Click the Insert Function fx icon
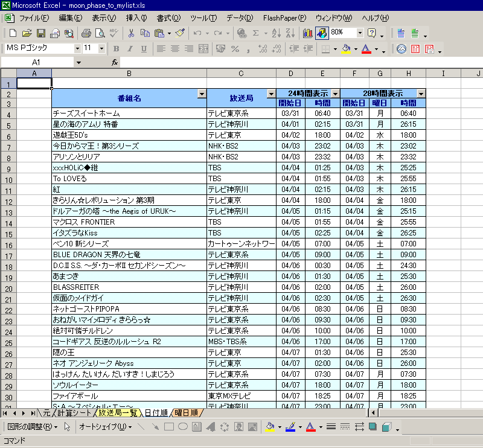Image resolution: width=483 pixels, height=448 pixels. 115,62
